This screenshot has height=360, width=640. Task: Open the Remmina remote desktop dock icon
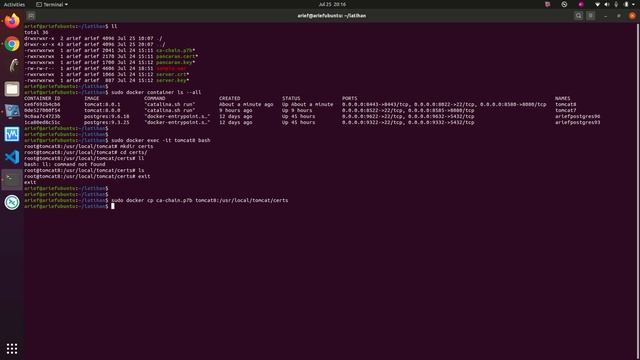[x=12, y=202]
